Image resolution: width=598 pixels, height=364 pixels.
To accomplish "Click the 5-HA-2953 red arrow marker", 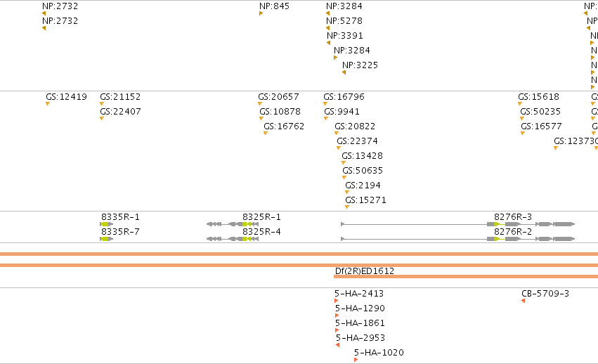I will point(337,345).
